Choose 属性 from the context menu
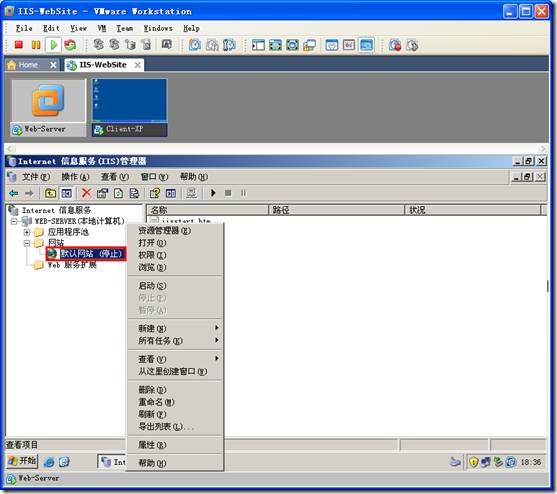This screenshot has height=494, width=557. [x=175, y=445]
